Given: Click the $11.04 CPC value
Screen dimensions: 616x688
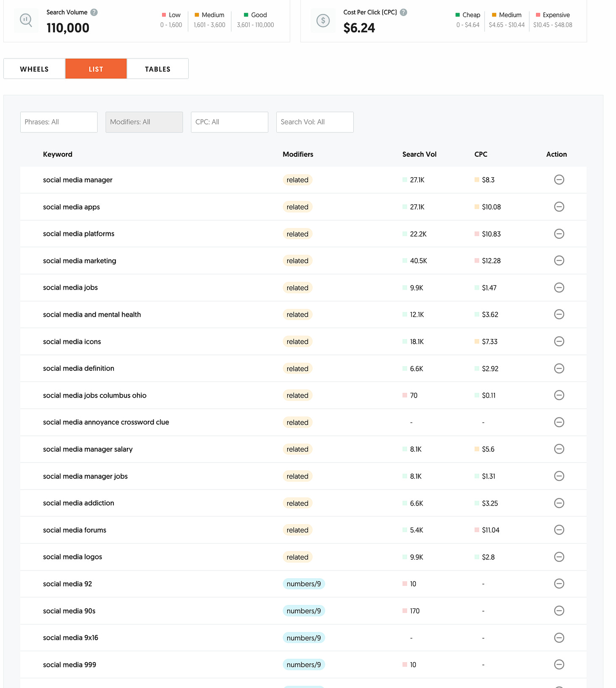Looking at the screenshot, I should pos(491,530).
